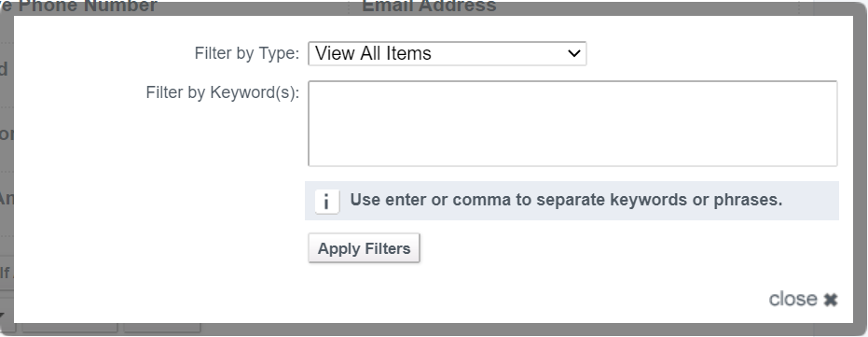Click the 'Apply Filters' button
Viewport: 868px width, 337px height.
pyautogui.click(x=364, y=248)
